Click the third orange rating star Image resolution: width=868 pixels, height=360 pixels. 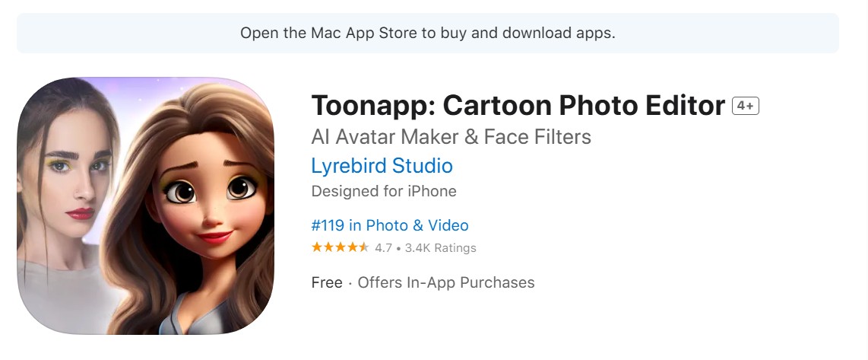(x=341, y=247)
